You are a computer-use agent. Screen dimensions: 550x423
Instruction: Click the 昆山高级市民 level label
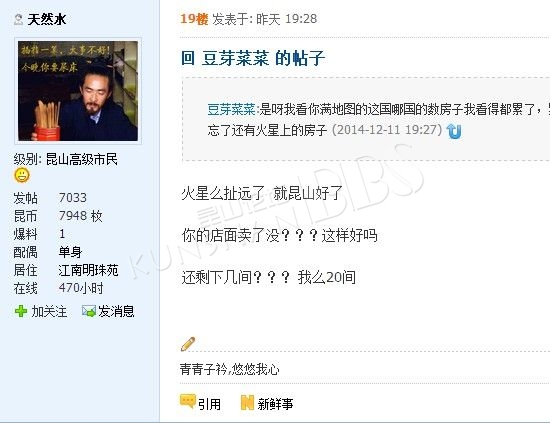82,160
